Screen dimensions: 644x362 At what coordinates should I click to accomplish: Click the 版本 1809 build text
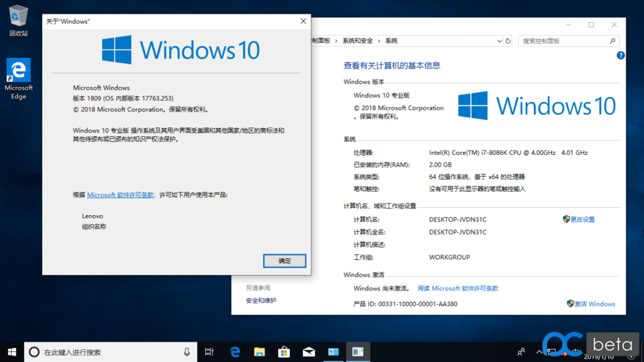coord(123,98)
